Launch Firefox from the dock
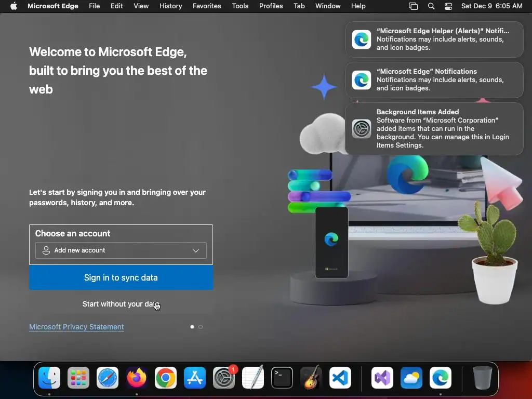This screenshot has height=399, width=532. (x=137, y=378)
